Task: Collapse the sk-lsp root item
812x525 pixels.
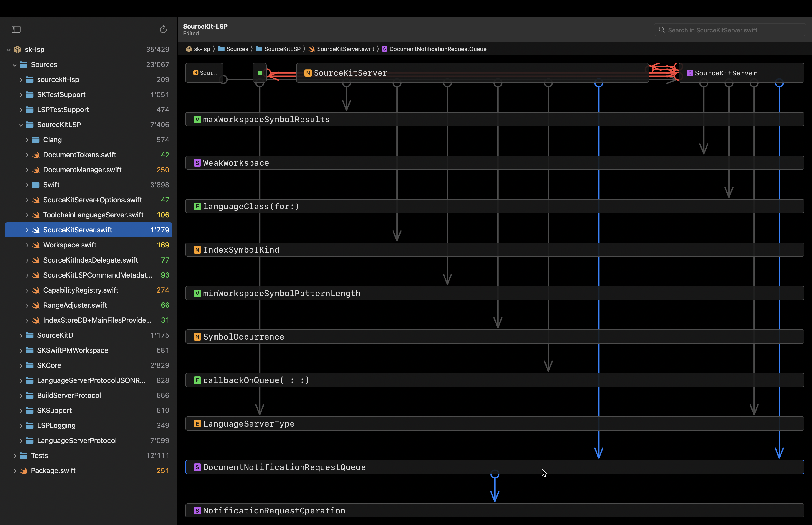Action: 8,50
